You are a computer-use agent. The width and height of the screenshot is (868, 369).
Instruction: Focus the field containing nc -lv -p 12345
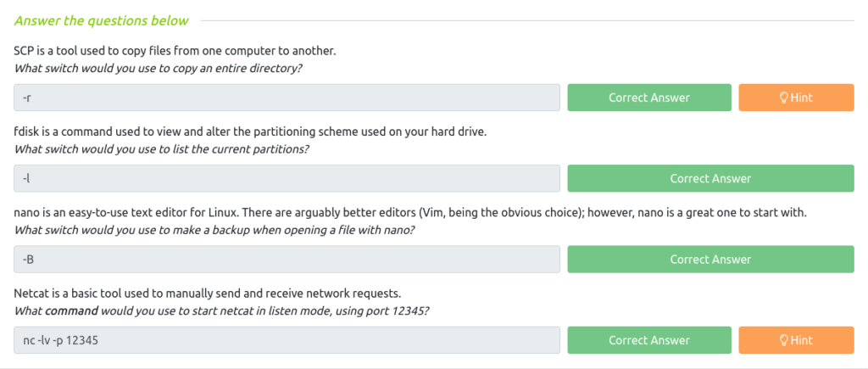pos(287,340)
